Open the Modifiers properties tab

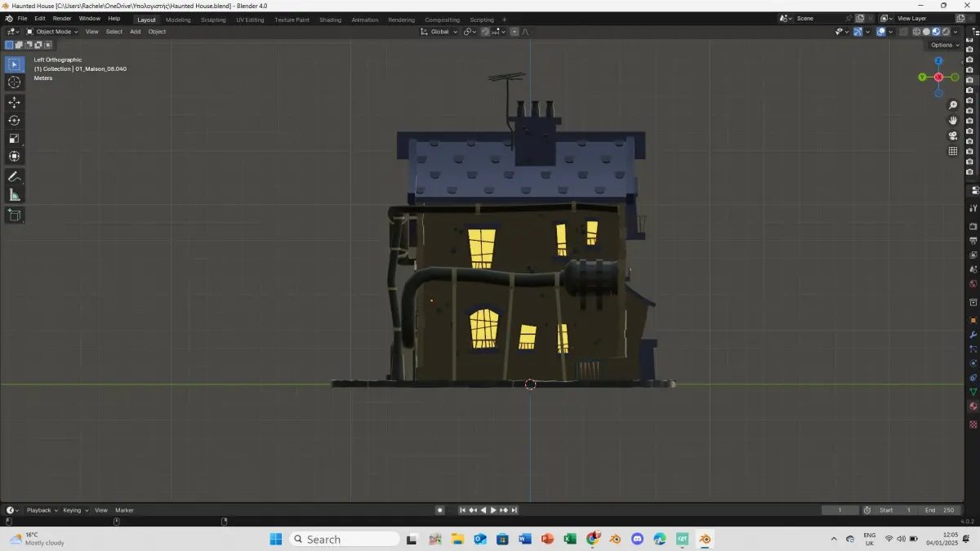pos(973,335)
